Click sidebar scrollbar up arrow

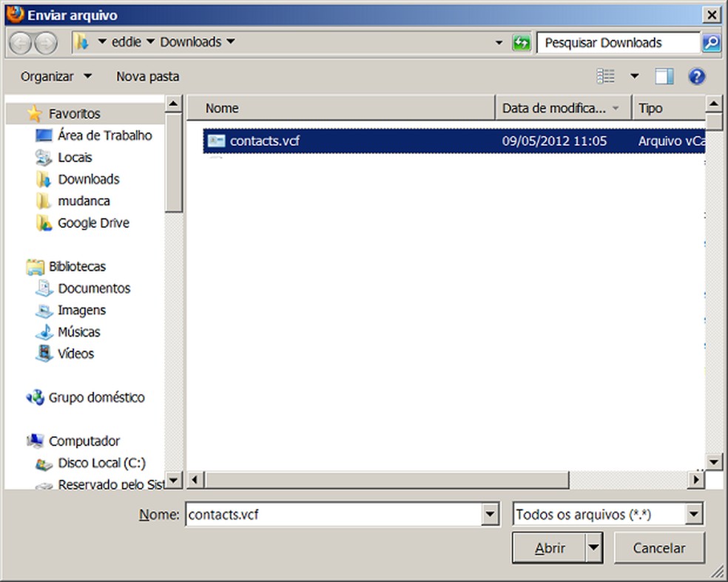[174, 103]
